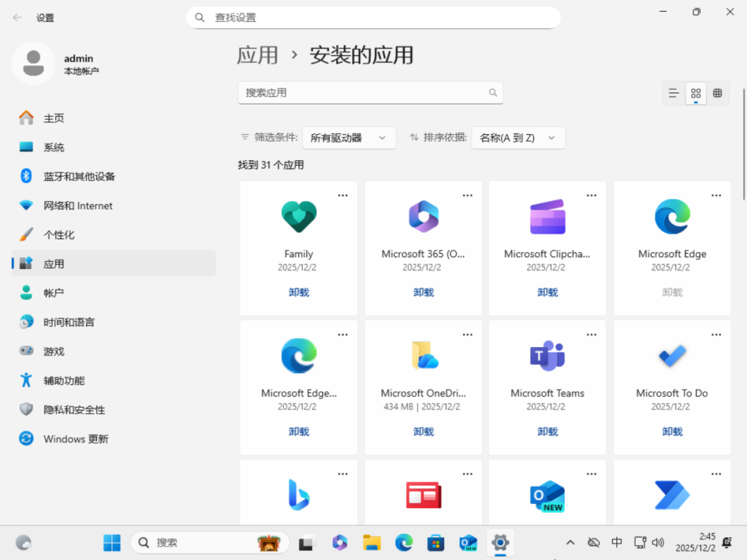Image resolution: width=747 pixels, height=560 pixels.
Task: Click the Bing app icon
Action: click(x=299, y=495)
